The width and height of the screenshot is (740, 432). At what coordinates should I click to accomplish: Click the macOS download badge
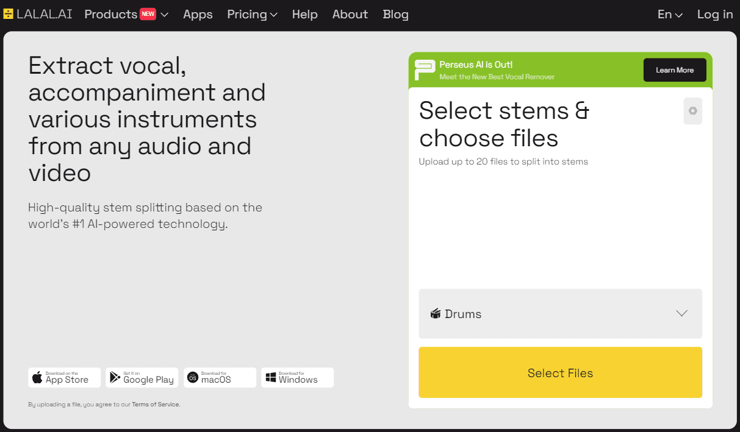tap(220, 378)
